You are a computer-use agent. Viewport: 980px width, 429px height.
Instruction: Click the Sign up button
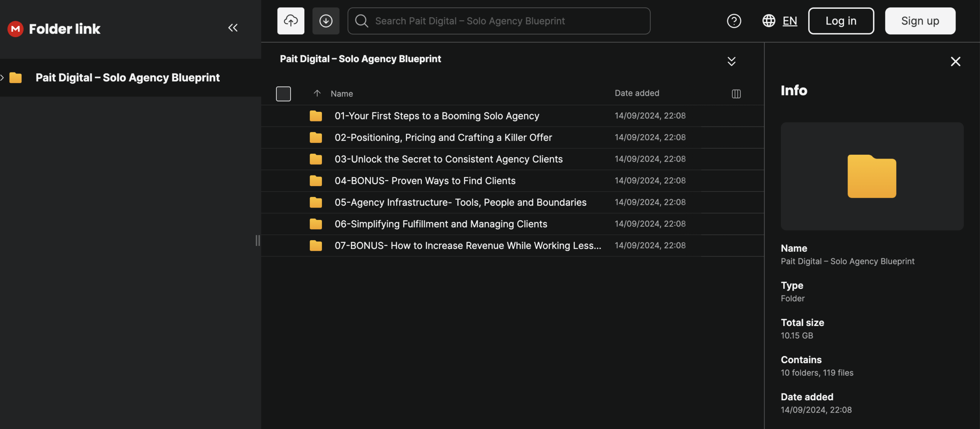[920, 21]
